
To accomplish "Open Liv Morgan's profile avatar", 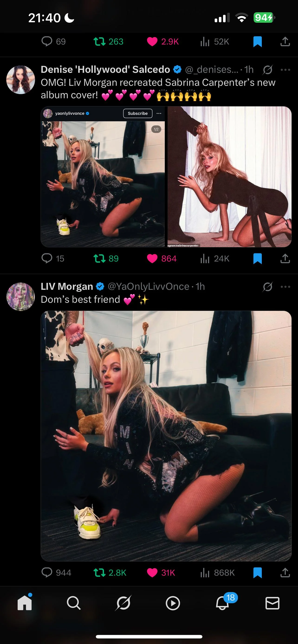I will [20, 297].
